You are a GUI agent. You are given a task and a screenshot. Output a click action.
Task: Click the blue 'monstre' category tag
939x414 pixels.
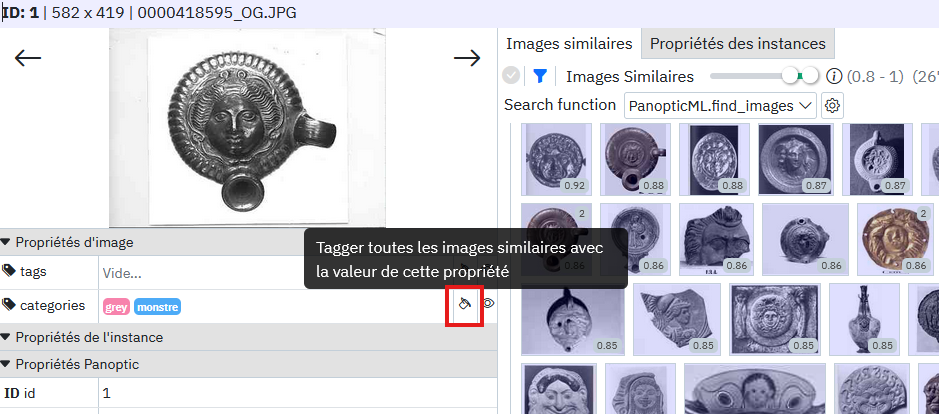[157, 307]
